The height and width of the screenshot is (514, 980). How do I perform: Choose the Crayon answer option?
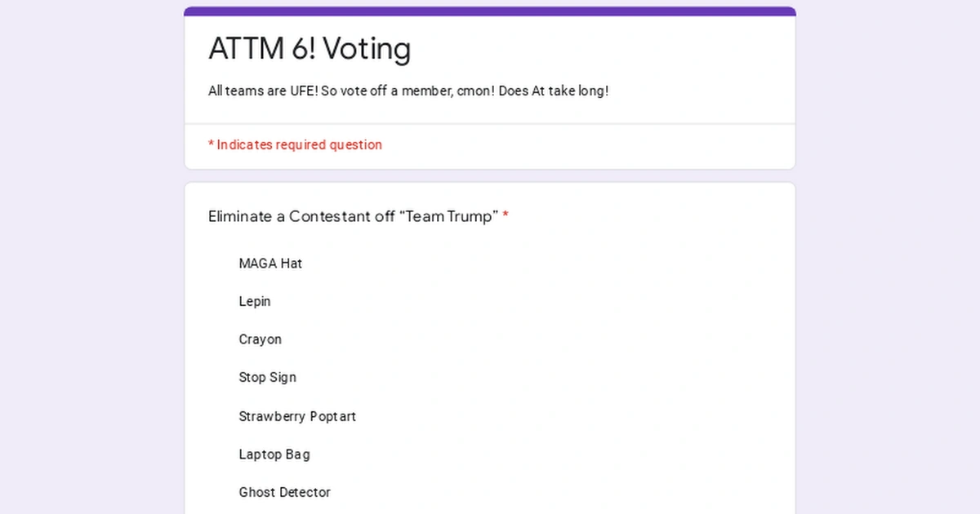tap(260, 339)
